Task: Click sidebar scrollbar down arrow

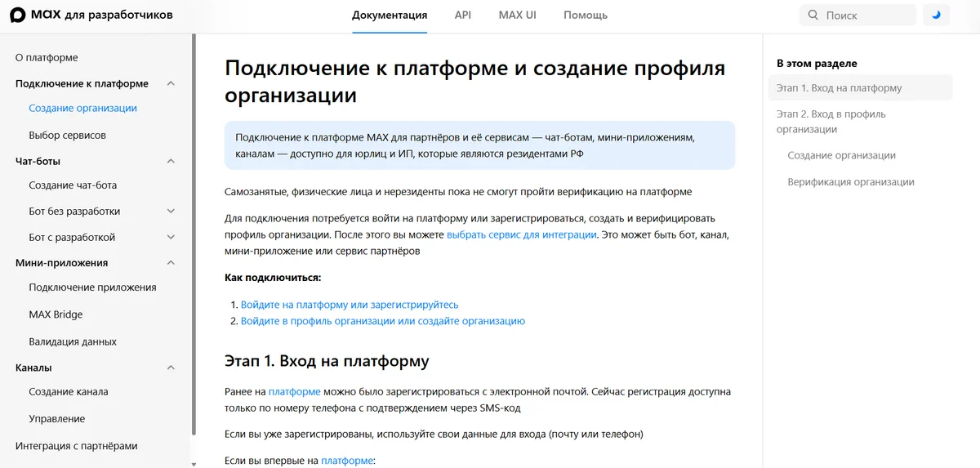Action: (194, 464)
